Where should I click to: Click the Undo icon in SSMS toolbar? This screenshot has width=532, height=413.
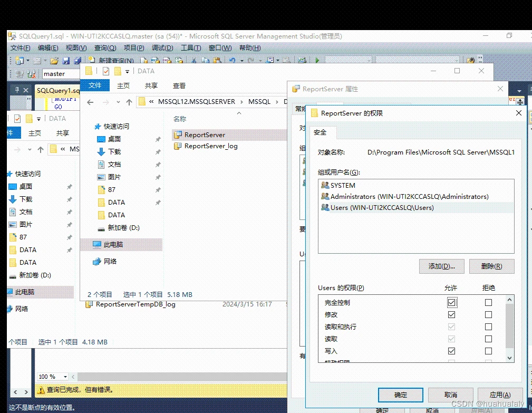[x=233, y=61]
